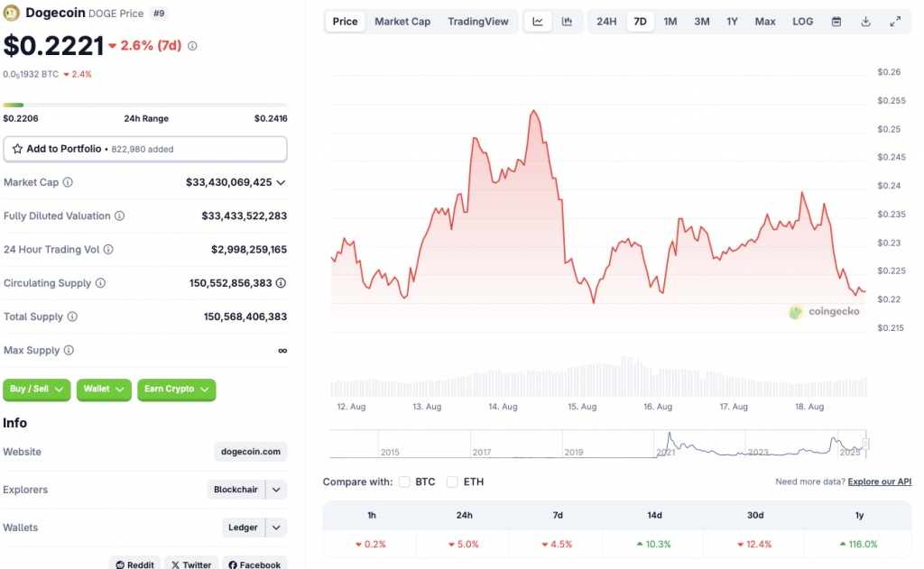Enable the BTC comparison checkbox
Image resolution: width=924 pixels, height=569 pixels.
pyautogui.click(x=404, y=482)
